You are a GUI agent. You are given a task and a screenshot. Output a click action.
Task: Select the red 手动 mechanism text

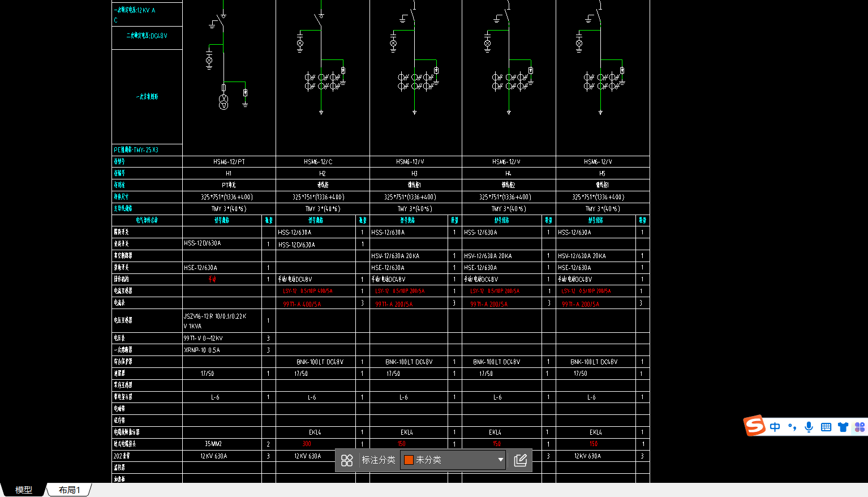coord(212,279)
